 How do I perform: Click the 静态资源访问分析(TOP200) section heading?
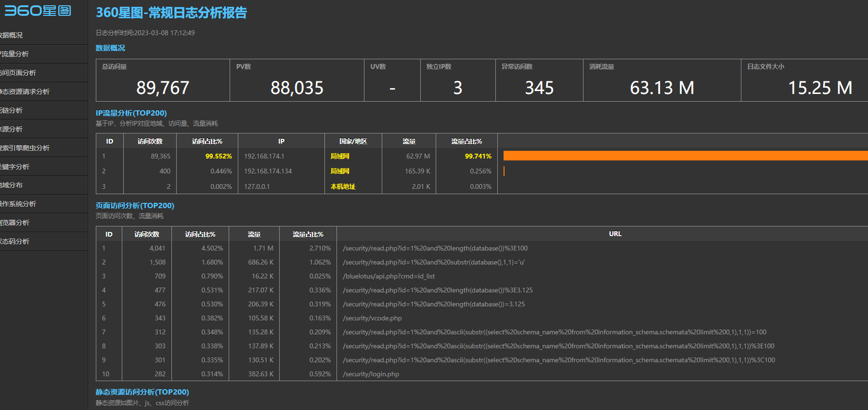pos(142,392)
